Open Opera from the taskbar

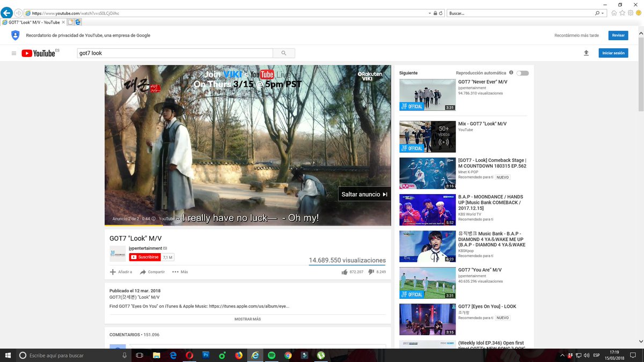pos(189,355)
